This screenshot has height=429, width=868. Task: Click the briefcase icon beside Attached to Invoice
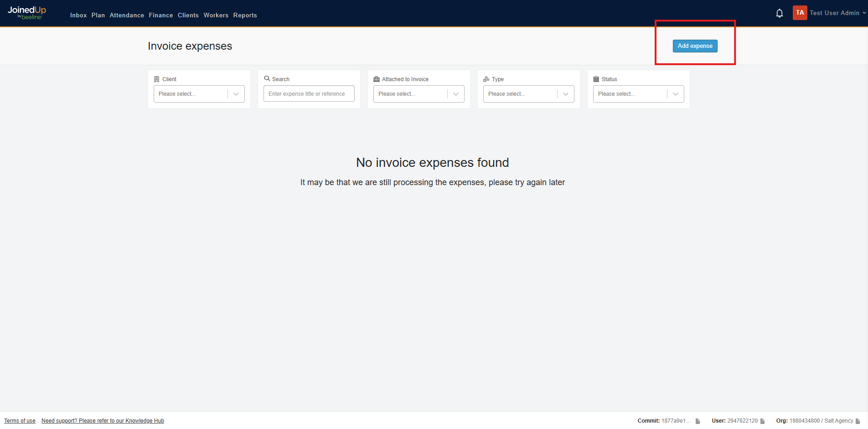point(376,79)
